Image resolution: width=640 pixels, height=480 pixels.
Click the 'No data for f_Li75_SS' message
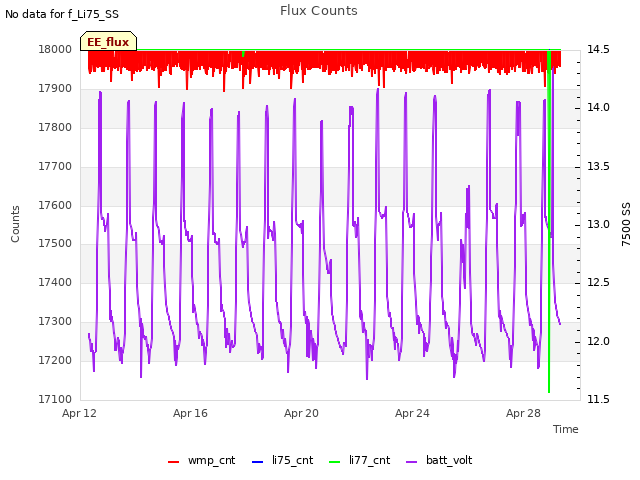click(x=62, y=14)
